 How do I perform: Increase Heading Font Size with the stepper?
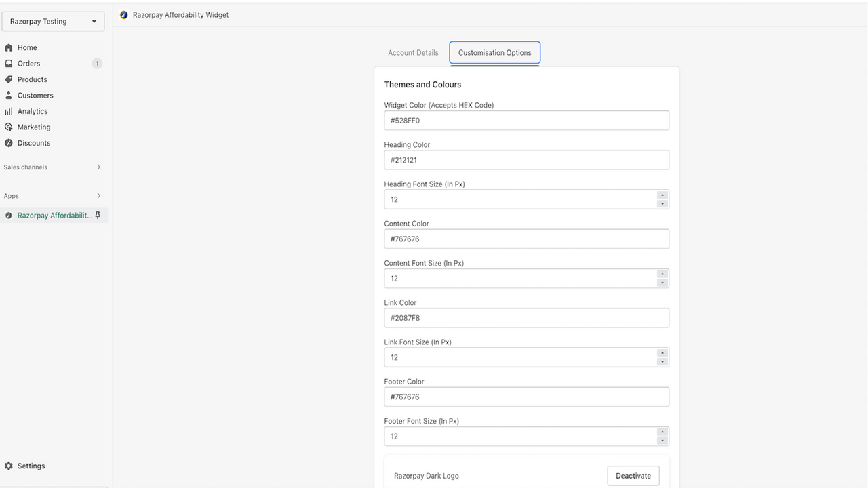(663, 196)
